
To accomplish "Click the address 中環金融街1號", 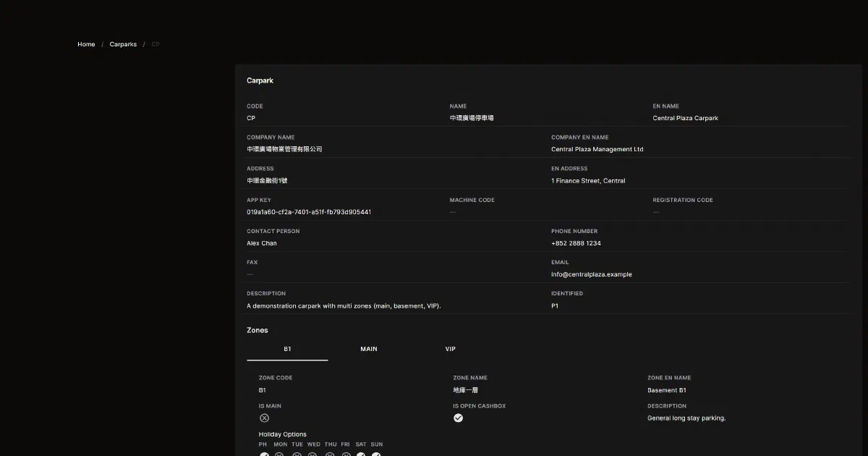I will (x=267, y=181).
